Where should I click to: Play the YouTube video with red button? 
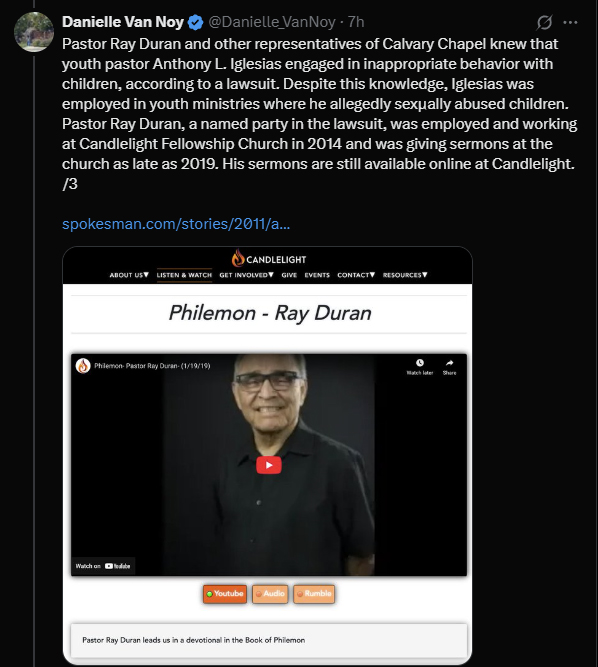[x=269, y=465]
